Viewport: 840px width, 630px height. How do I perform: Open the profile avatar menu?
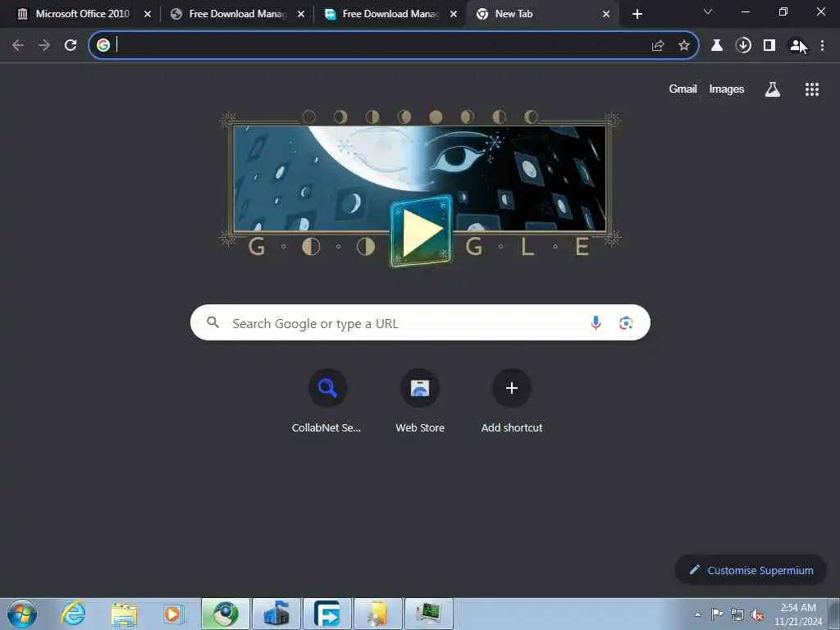tap(796, 46)
